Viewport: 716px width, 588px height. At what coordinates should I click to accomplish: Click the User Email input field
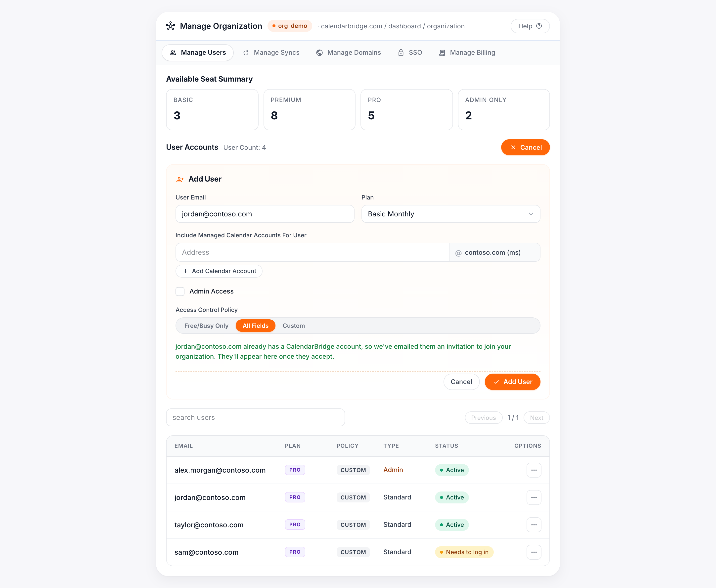pos(265,214)
